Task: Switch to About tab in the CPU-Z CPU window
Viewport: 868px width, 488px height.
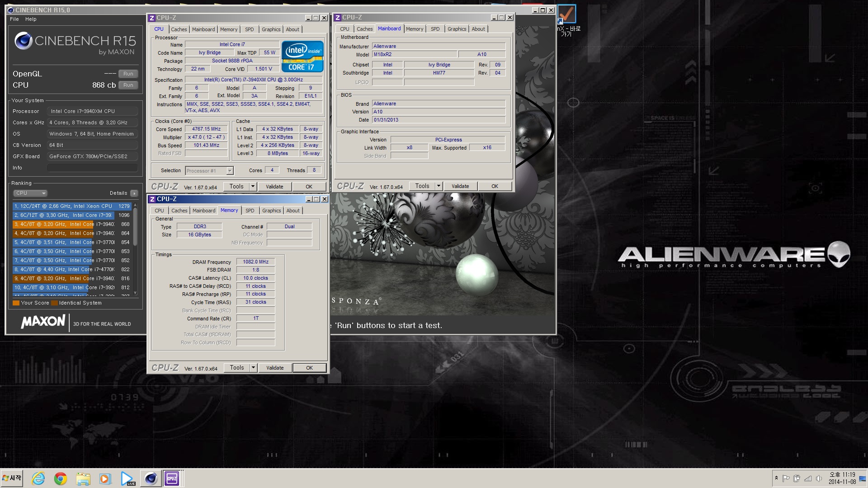Action: tap(292, 29)
